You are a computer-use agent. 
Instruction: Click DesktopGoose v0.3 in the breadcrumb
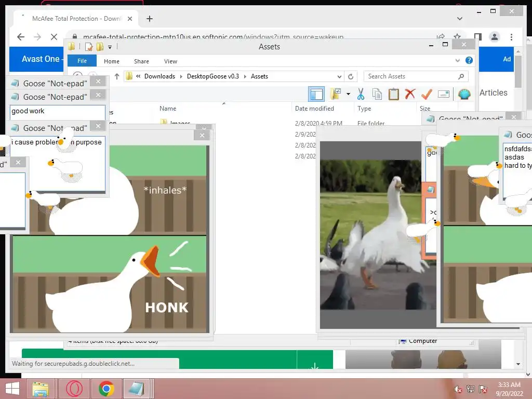[x=213, y=76]
